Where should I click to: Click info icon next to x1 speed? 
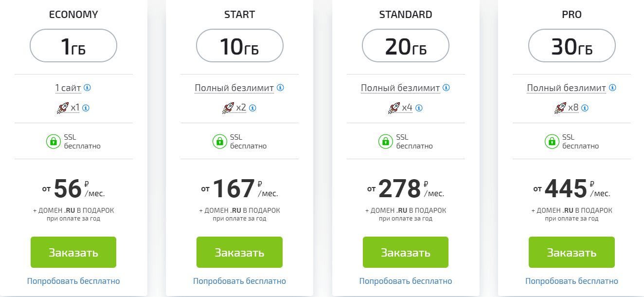[87, 108]
